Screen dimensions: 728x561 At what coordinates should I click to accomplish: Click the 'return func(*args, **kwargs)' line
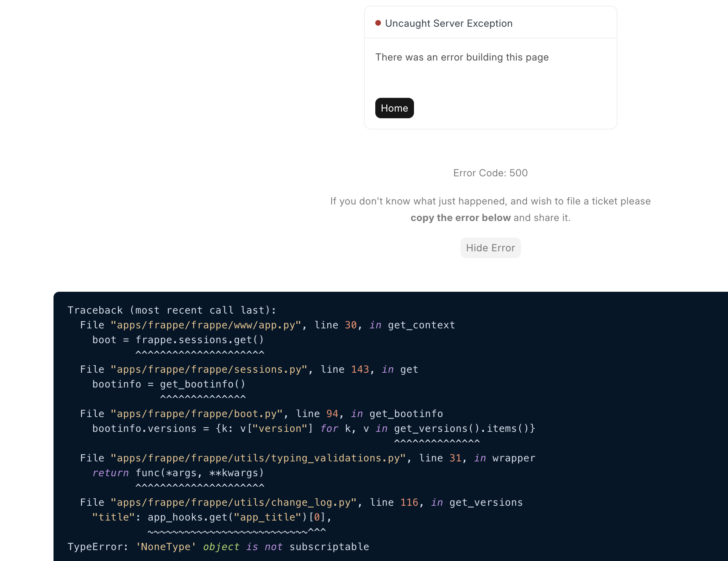[178, 473]
